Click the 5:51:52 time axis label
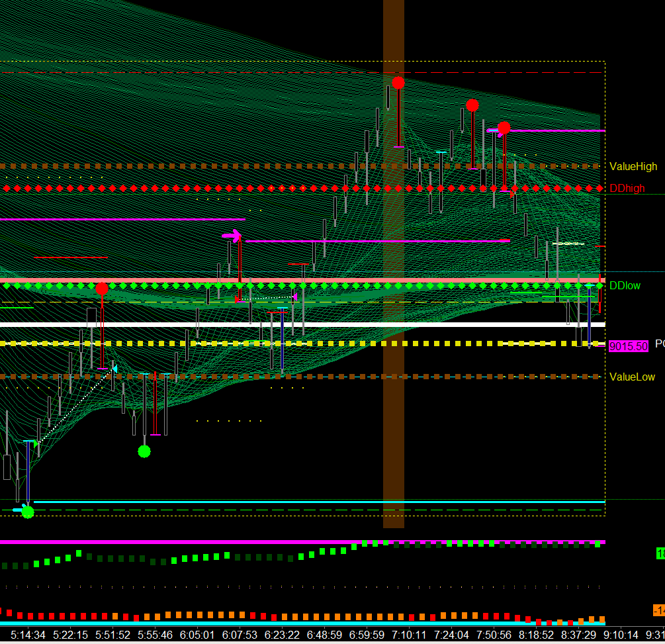This screenshot has width=665, height=644. pyautogui.click(x=112, y=635)
